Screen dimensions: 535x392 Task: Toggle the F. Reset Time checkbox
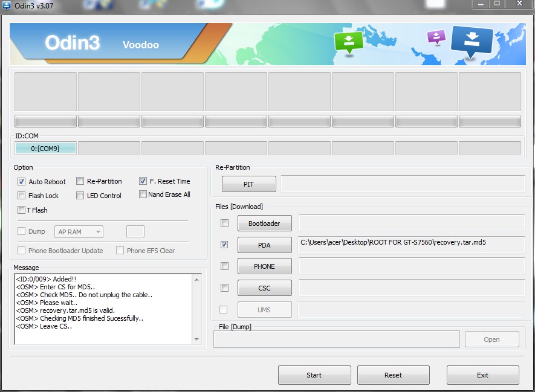(143, 181)
